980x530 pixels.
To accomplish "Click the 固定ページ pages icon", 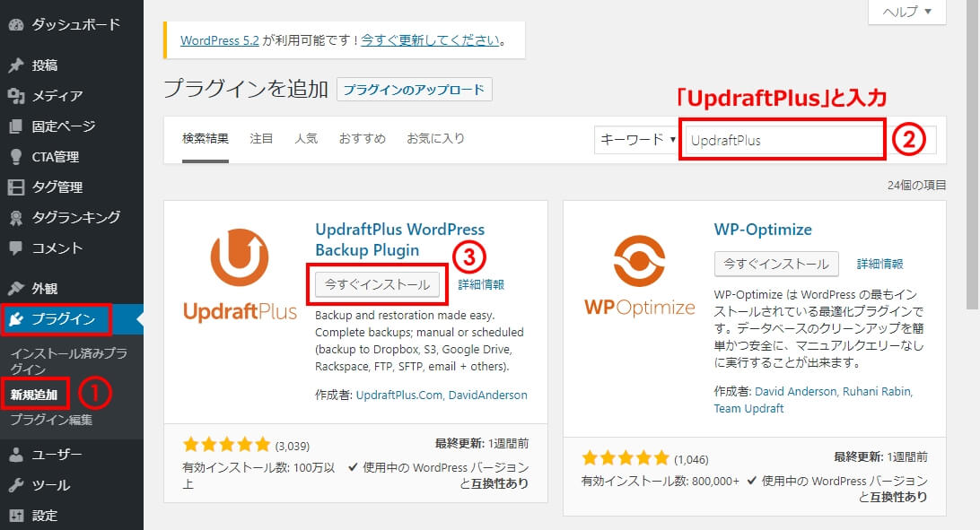I will coord(15,126).
